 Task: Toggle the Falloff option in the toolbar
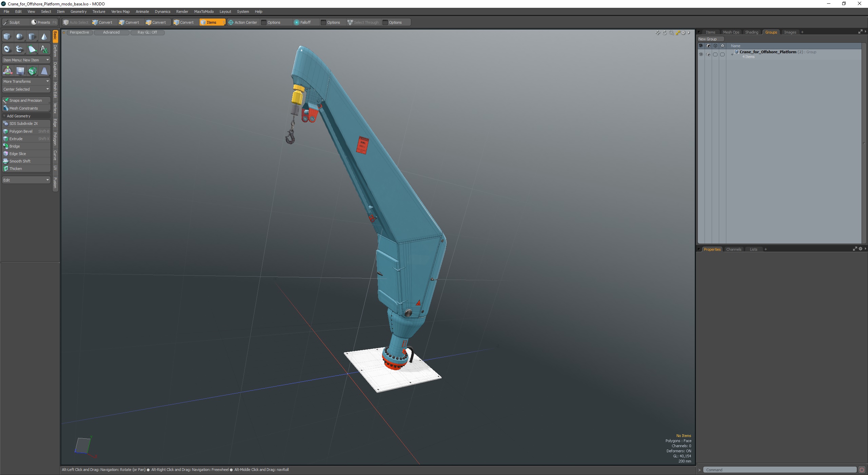coord(302,22)
